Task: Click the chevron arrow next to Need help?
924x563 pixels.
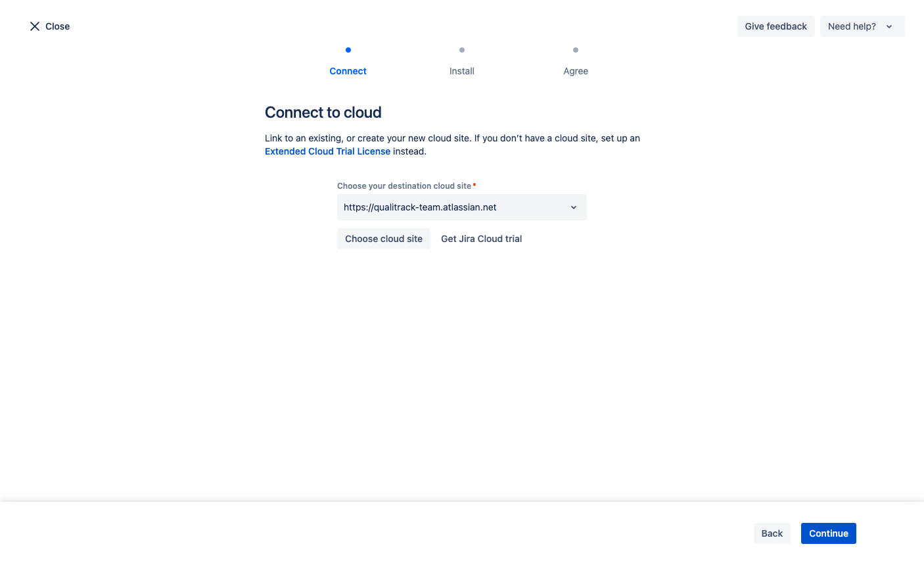Action: point(889,27)
